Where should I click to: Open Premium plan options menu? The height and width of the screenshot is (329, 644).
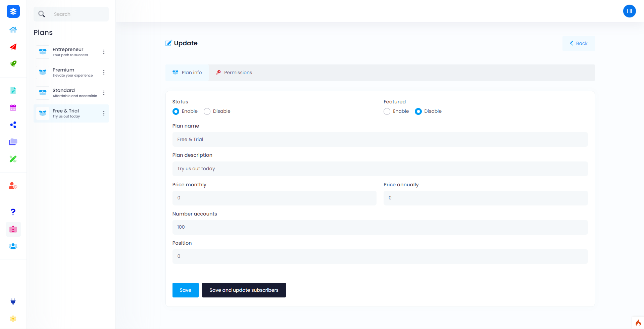pos(104,73)
